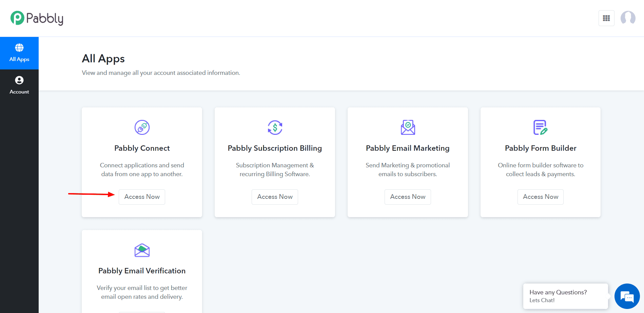Click 'Online form builder software' description
Image resolution: width=644 pixels, height=313 pixels.
click(x=541, y=170)
